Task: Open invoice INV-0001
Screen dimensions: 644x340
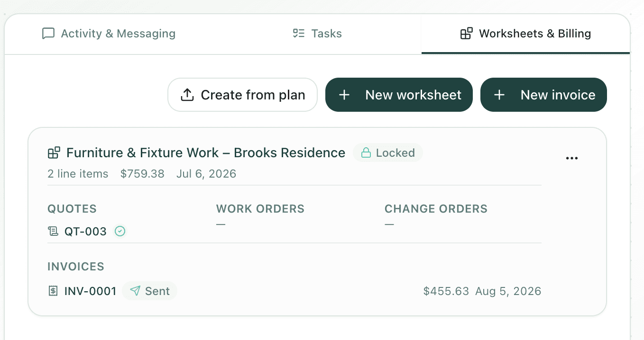Action: tap(90, 291)
